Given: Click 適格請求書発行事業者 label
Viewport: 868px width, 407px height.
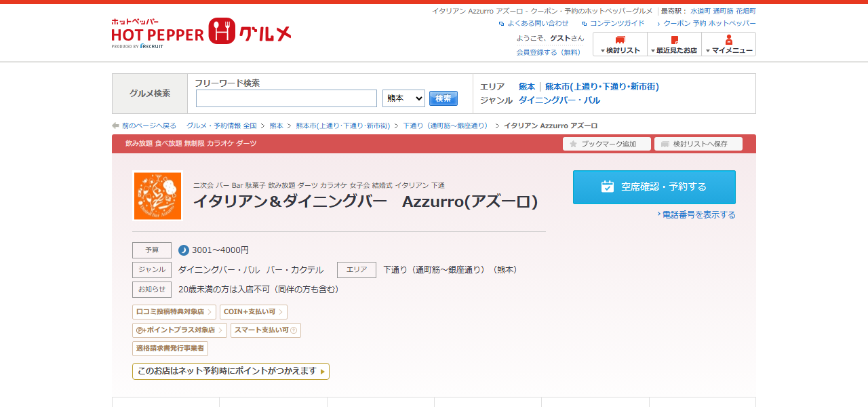Looking at the screenshot, I should (x=170, y=349).
